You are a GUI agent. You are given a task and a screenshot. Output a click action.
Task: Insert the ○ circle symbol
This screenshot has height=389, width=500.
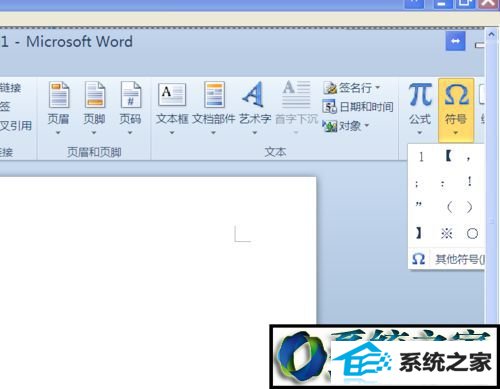[x=472, y=234]
